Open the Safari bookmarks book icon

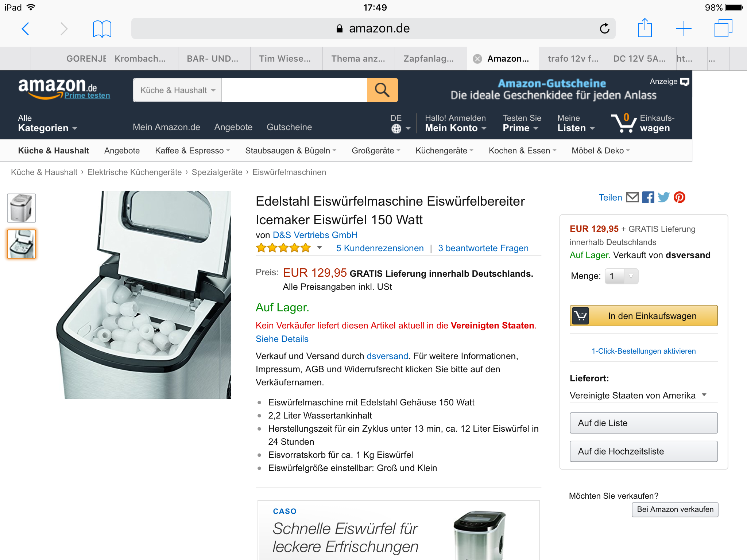pyautogui.click(x=102, y=28)
